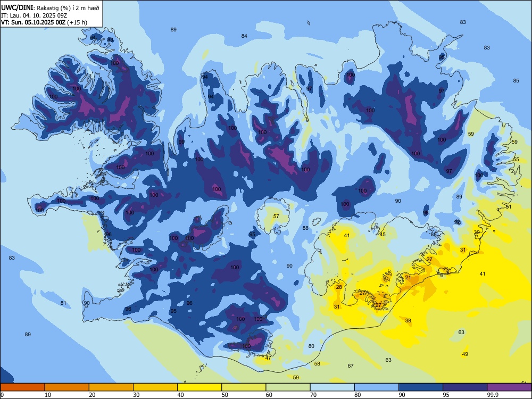Image resolution: width=532 pixels, height=399 pixels.
Task: Click the 45 value on the glacier
Action: coord(383,235)
